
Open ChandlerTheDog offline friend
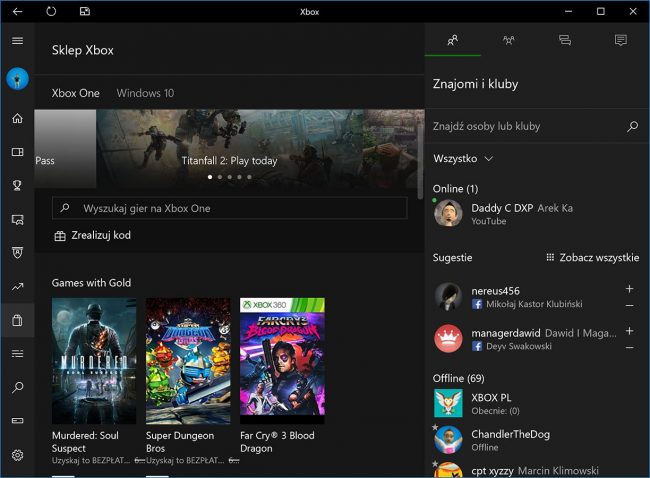coord(537,440)
